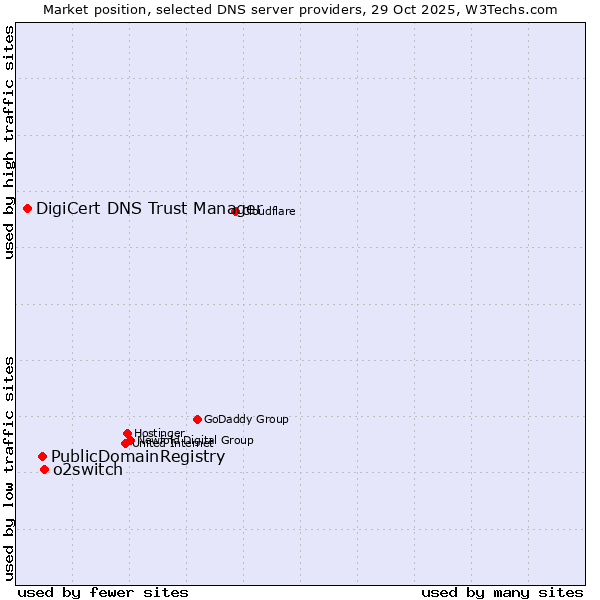Click the PublicDomainRegistry red marker

tap(42, 457)
